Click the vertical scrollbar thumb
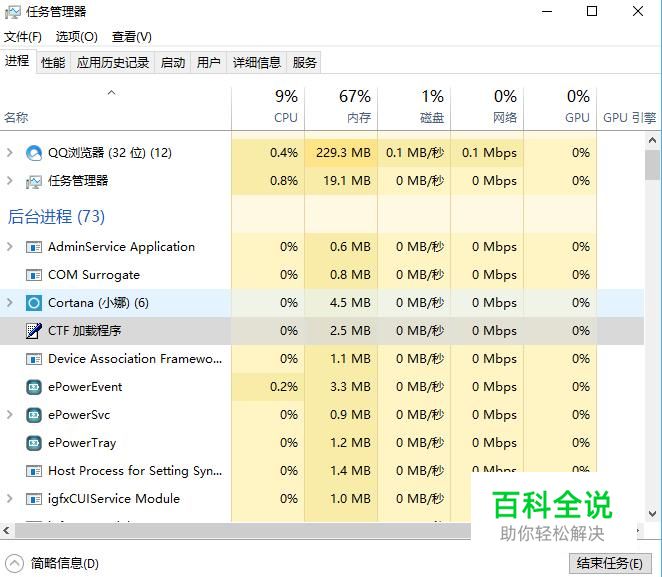Viewport: 662px width, 577px height. [652, 165]
